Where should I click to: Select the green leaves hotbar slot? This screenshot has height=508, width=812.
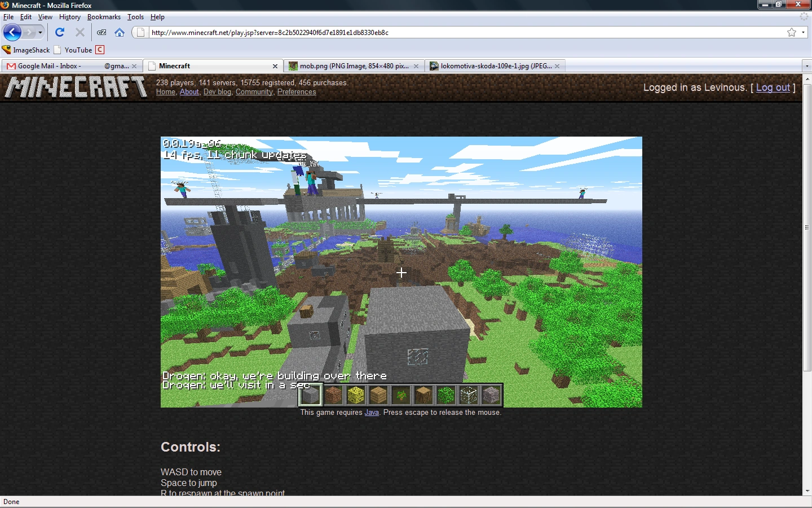[446, 395]
